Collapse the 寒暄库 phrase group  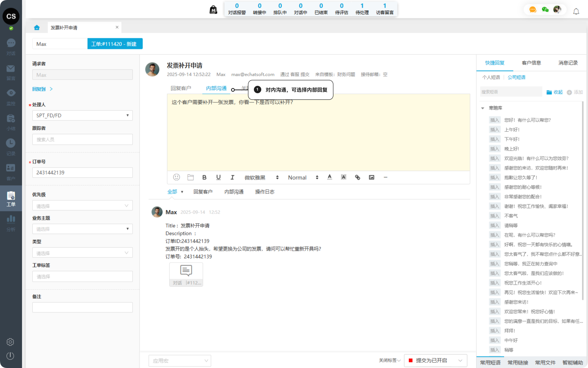coord(483,108)
